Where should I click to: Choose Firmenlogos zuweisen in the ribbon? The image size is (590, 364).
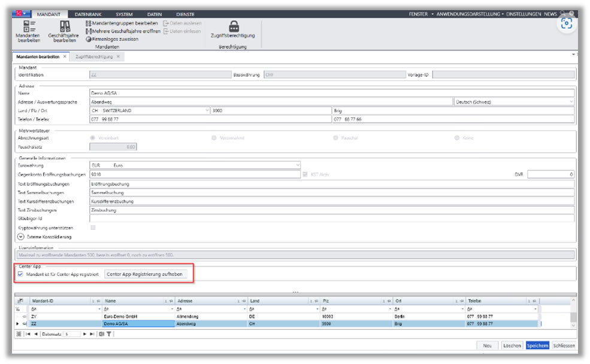112,39
